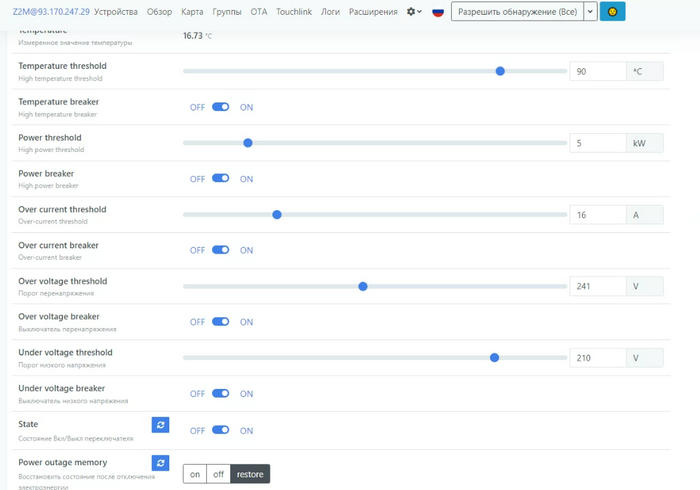Toggle the Under voltage breaker switch

click(x=221, y=394)
